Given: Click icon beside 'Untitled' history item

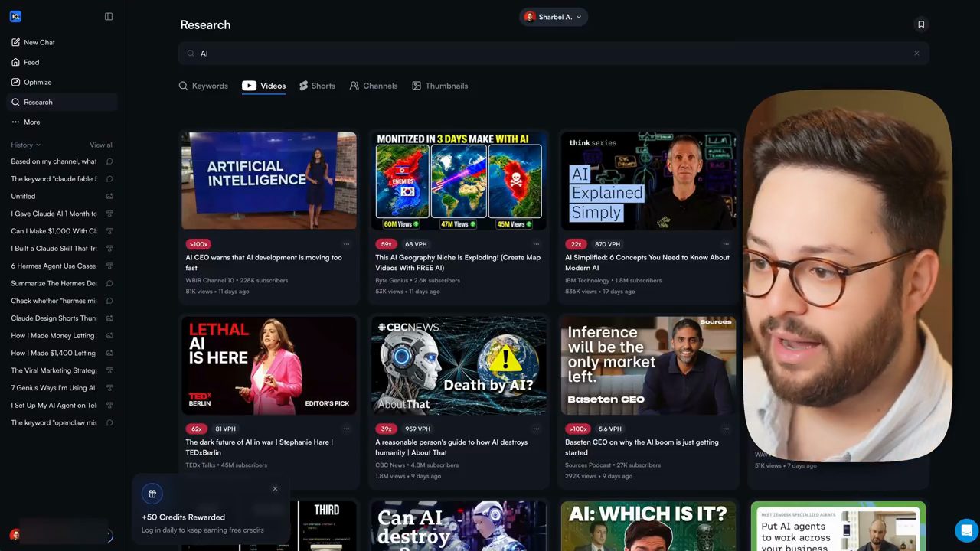Looking at the screenshot, I should pyautogui.click(x=109, y=196).
